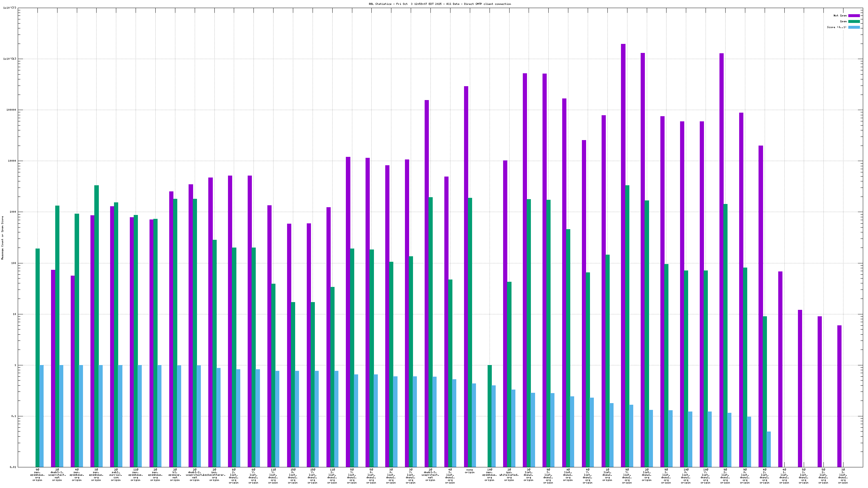Image resolution: width=868 pixels, height=488 pixels.
Task: Click the Not Spam legend label
Action: pos(840,15)
